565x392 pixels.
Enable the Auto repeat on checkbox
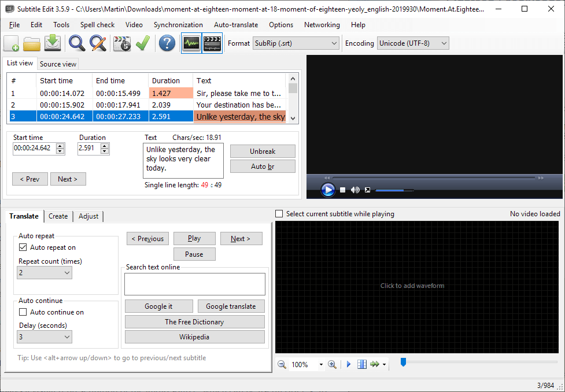[x=23, y=247]
